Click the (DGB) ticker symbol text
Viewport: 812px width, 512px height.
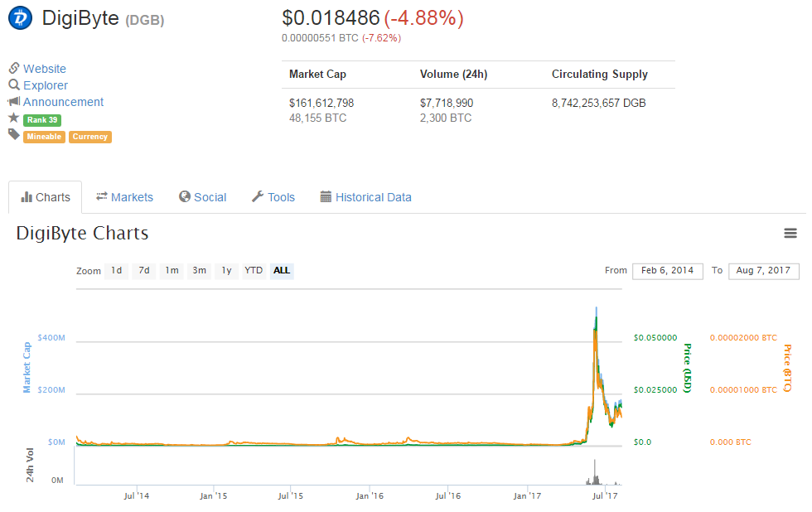[x=144, y=20]
